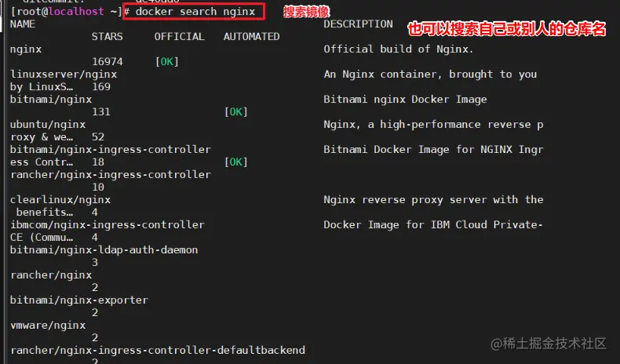The width and height of the screenshot is (620, 364).
Task: Click the bitnami/nginx-ingress-controller image name
Action: tap(111, 149)
